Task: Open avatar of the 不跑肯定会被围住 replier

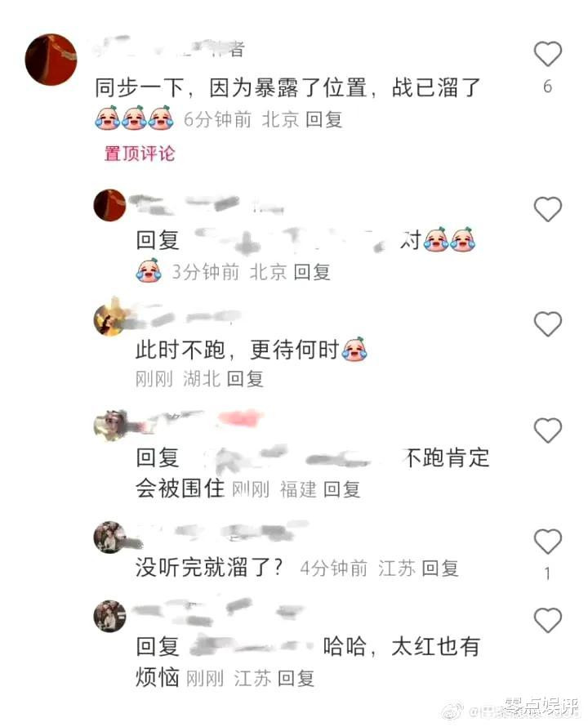Action: (x=109, y=426)
